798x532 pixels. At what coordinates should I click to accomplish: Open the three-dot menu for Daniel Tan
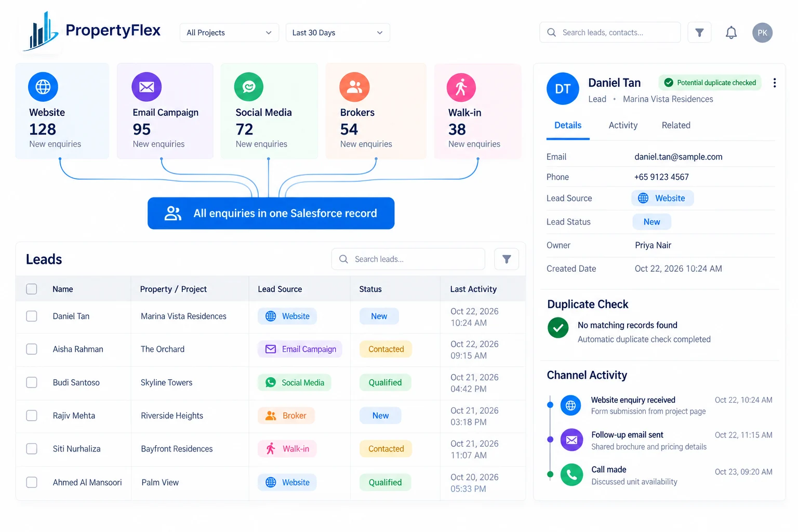(775, 83)
